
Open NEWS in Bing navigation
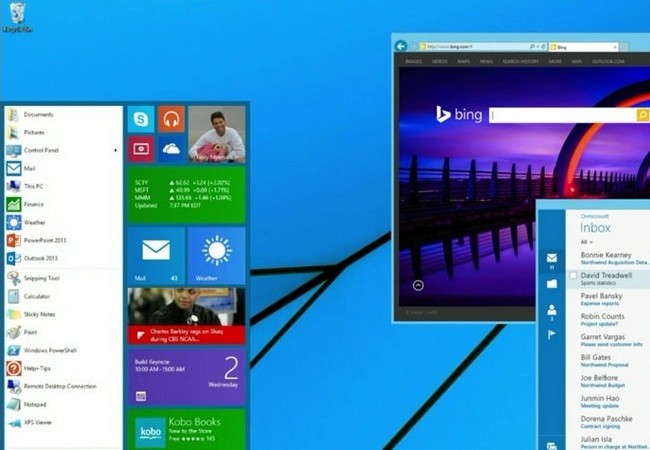(x=486, y=61)
